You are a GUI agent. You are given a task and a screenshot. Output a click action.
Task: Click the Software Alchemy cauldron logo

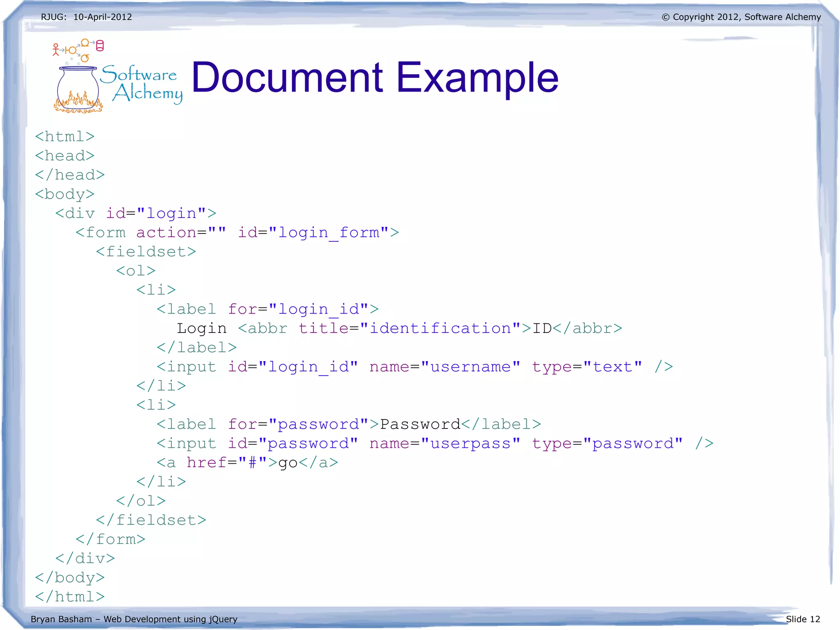[x=78, y=88]
